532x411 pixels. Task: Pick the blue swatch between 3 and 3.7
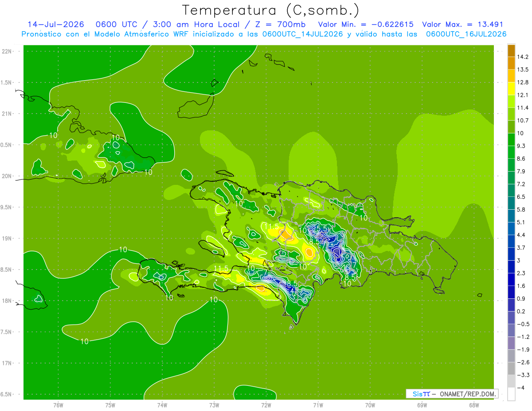click(x=511, y=254)
